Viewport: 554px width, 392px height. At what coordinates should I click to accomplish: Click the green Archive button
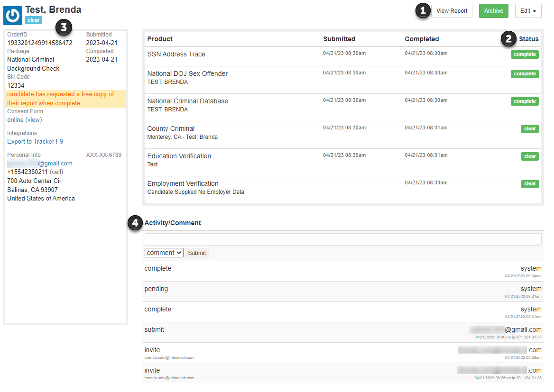click(x=493, y=11)
